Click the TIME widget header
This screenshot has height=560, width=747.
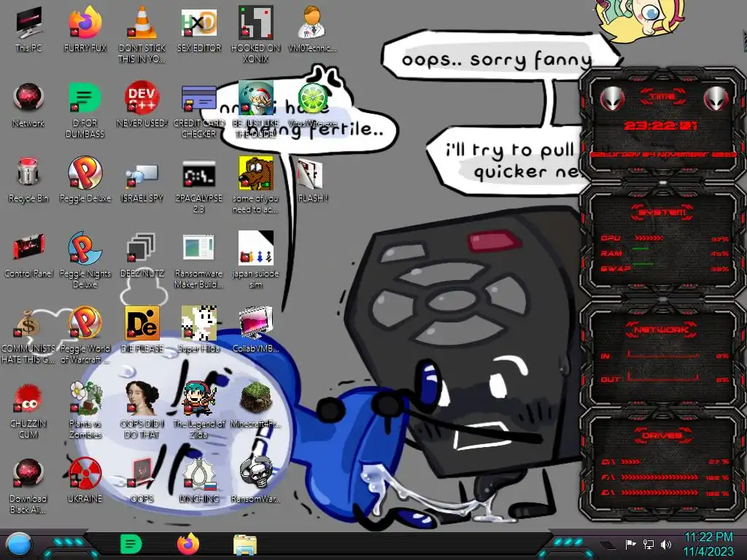(662, 97)
